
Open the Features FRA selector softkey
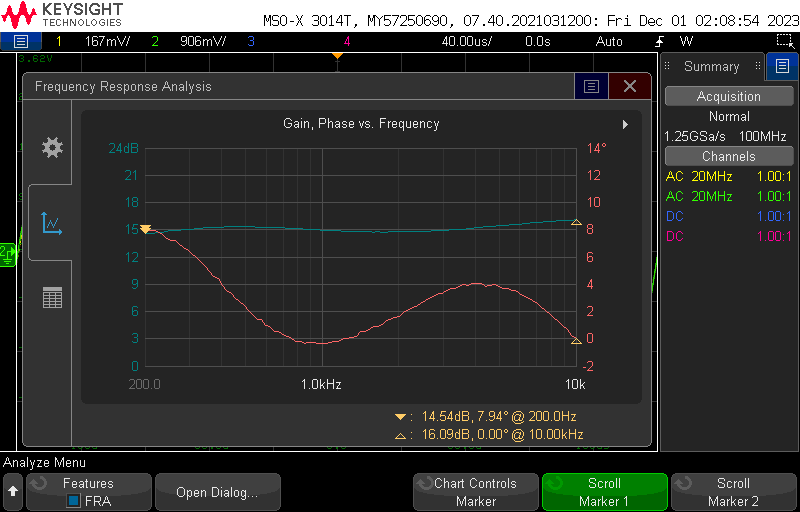click(88, 492)
